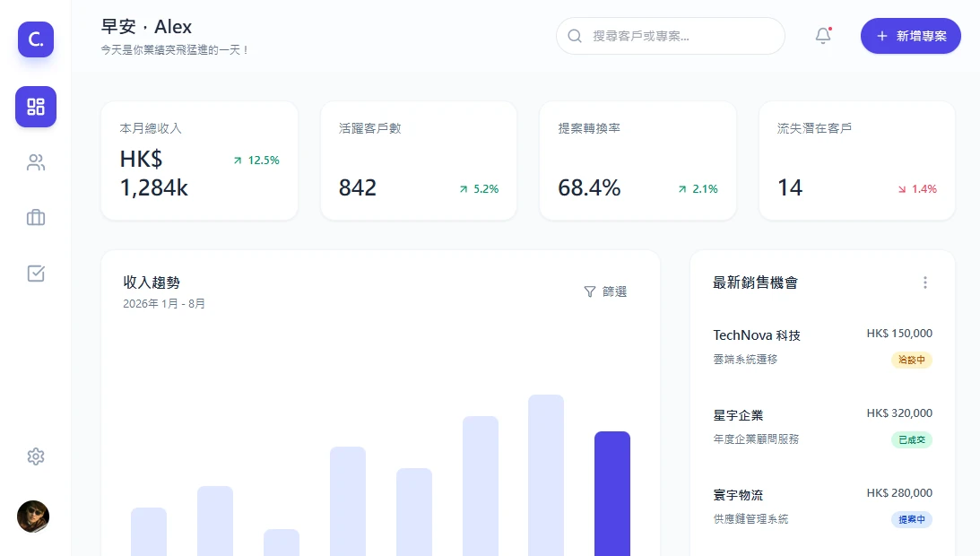Select the TechNova 科技 opportunity

tap(758, 334)
